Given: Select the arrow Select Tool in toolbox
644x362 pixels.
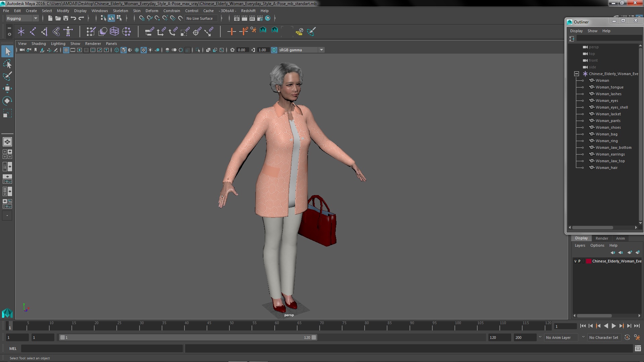Looking at the screenshot, I should (x=7, y=51).
